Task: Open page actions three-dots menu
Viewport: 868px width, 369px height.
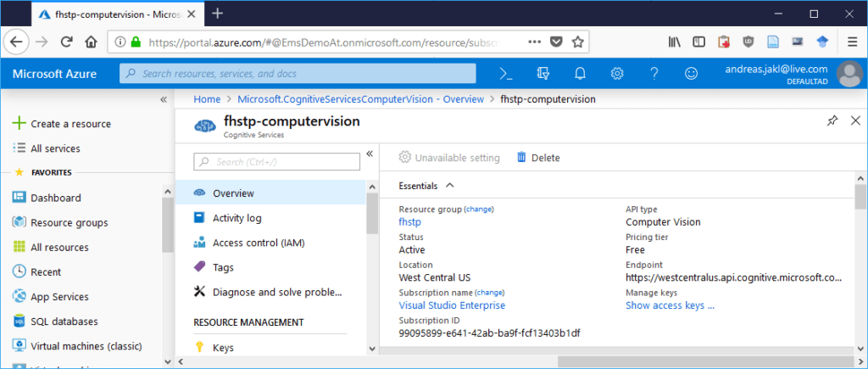Action: (534, 42)
